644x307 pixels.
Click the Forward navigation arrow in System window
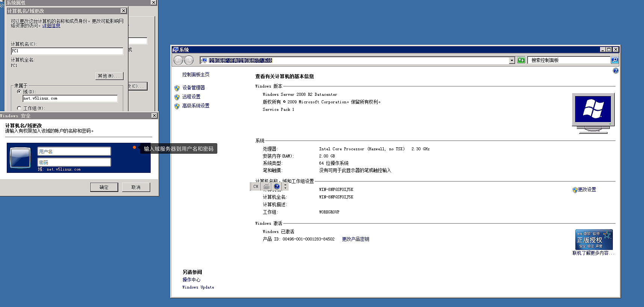189,60
